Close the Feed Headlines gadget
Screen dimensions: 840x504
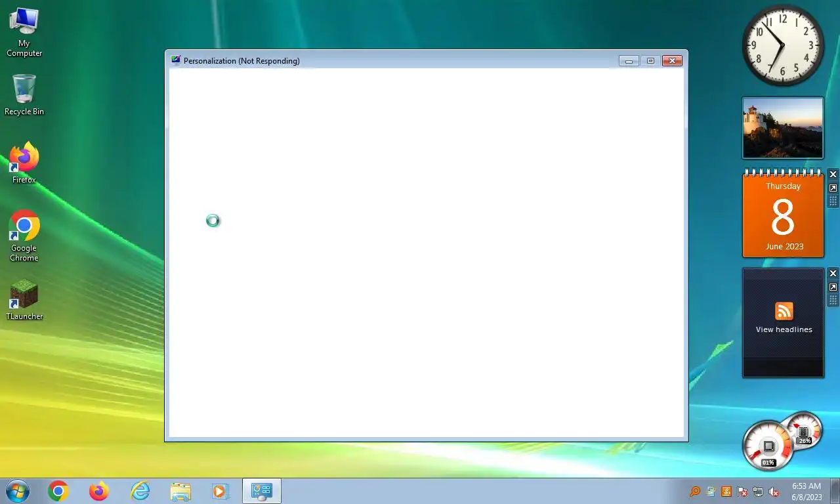click(833, 274)
